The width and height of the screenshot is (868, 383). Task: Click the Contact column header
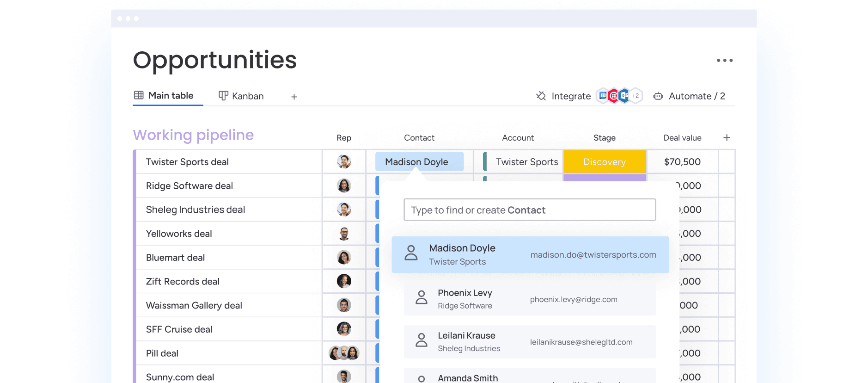tap(419, 137)
